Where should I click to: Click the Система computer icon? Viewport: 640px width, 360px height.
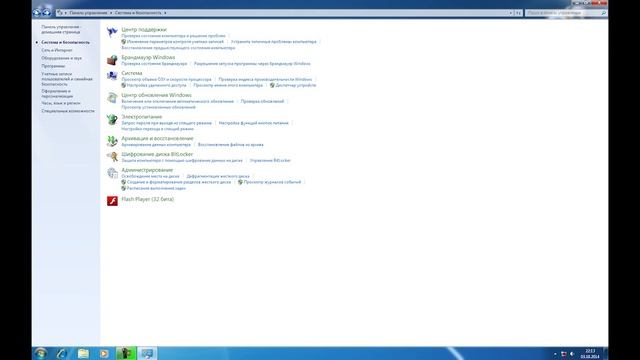112,76
